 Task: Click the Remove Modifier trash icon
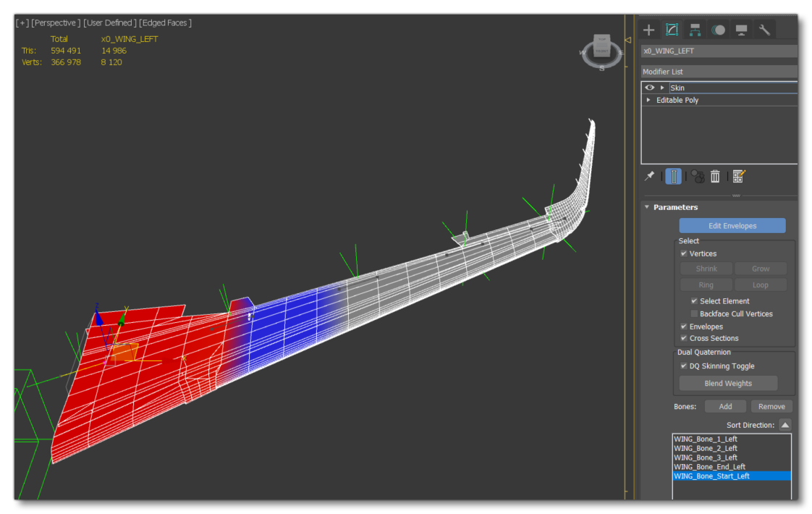[715, 176]
